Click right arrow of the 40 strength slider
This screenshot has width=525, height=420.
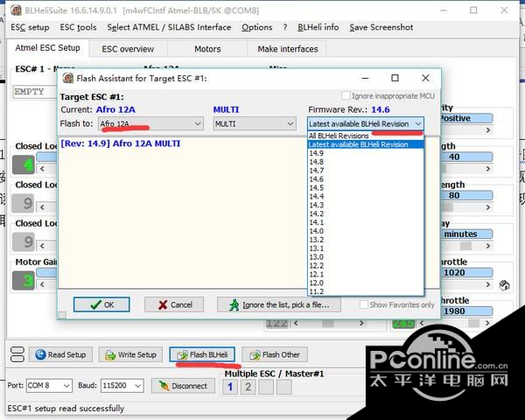point(488,169)
